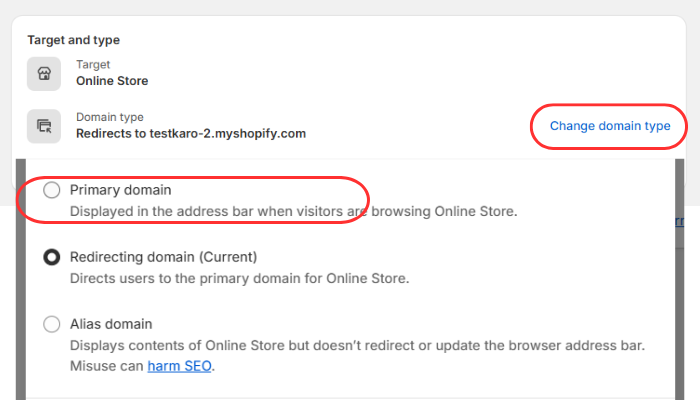Click the small Target field label
Viewport: 700px width, 400px height.
pyautogui.click(x=93, y=65)
